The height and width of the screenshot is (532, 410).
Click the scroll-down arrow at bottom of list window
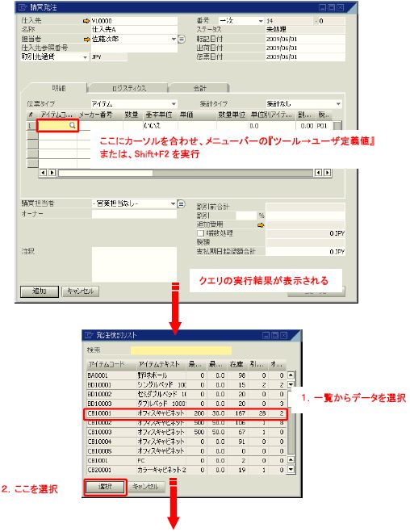tap(291, 470)
